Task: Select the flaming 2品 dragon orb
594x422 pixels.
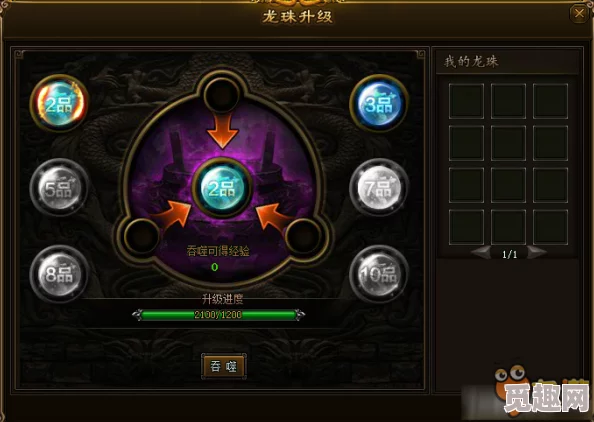Action: pyautogui.click(x=59, y=103)
